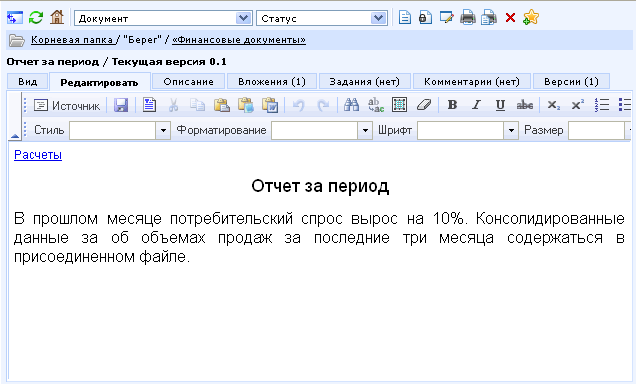Click the printer icon
This screenshot has width=636, height=384.
pyautogui.click(x=468, y=17)
